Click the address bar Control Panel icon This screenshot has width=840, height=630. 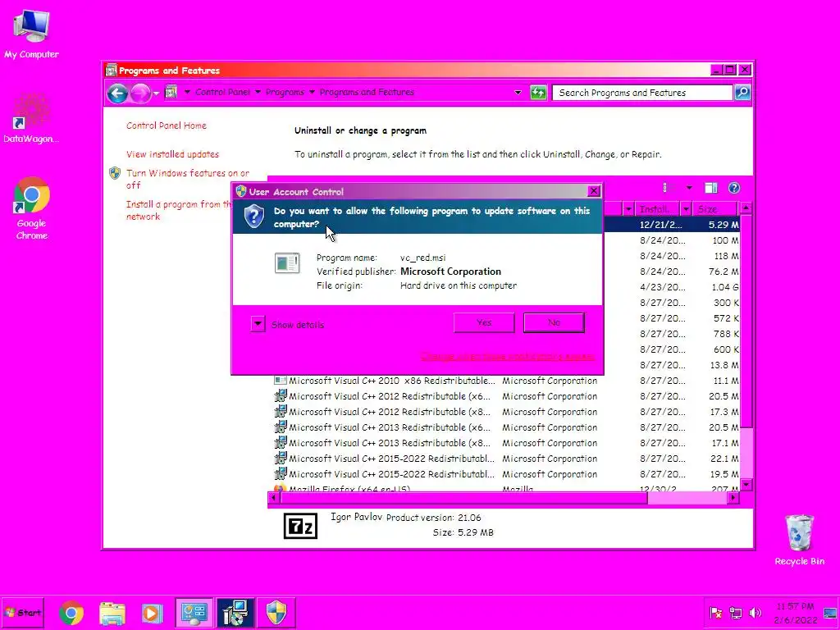[x=171, y=92]
